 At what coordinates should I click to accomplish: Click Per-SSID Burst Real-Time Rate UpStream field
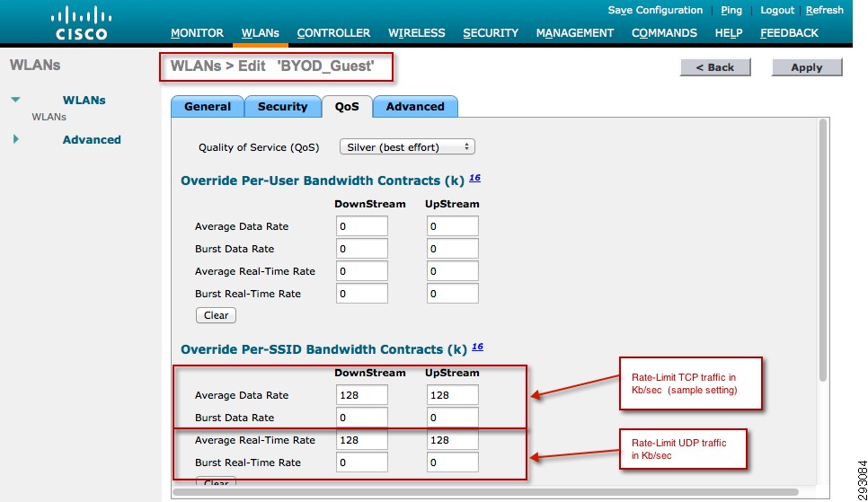click(452, 462)
